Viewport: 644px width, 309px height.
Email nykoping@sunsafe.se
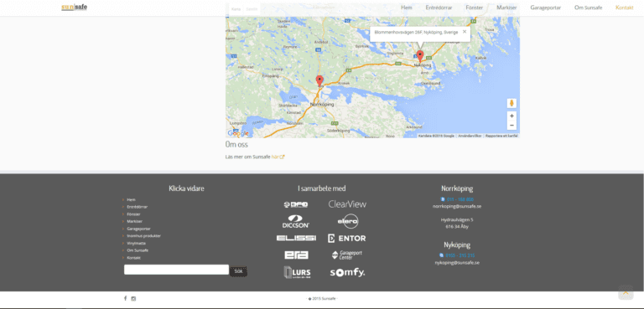click(x=457, y=263)
